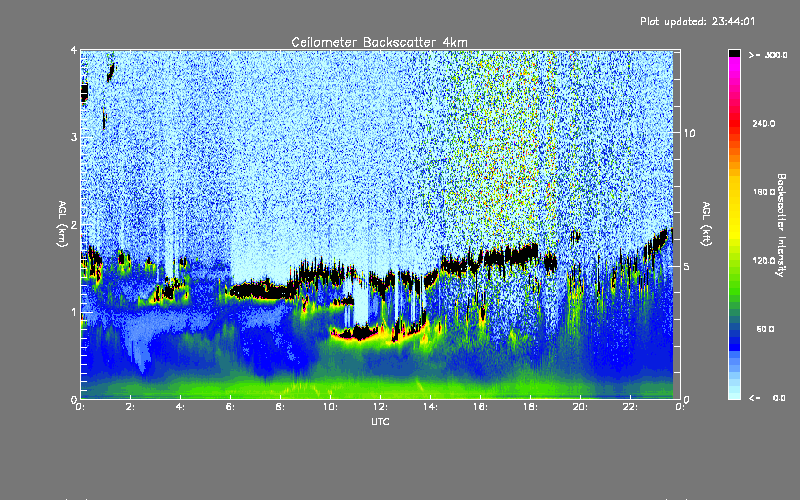The image size is (800, 500).
Task: Click the "16:" UTC tick label
Action: click(481, 407)
